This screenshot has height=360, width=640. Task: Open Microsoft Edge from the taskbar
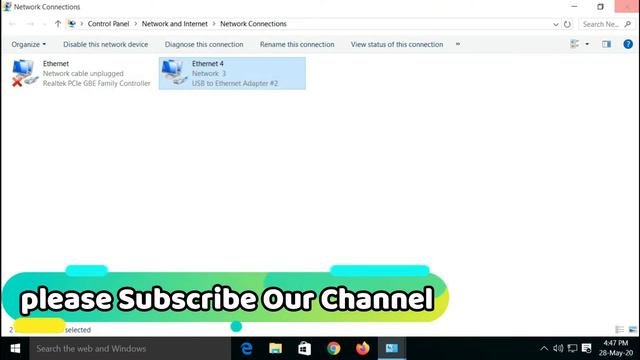tap(247, 349)
